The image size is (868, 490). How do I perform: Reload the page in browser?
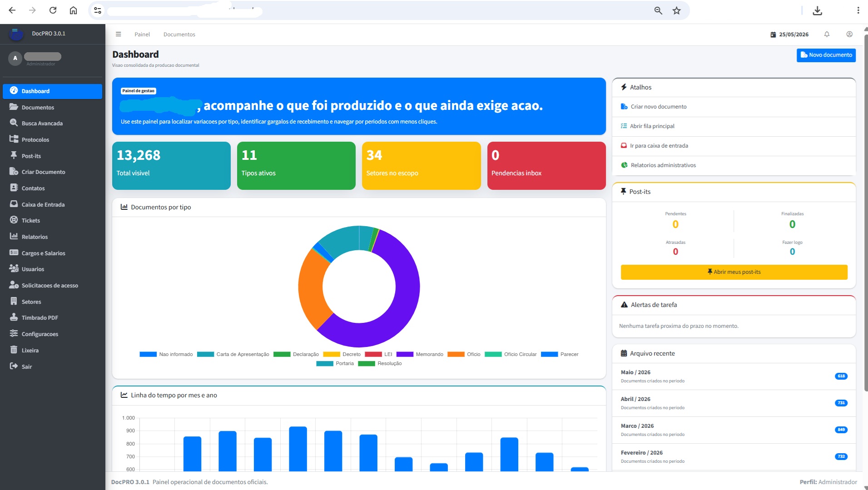tap(53, 10)
